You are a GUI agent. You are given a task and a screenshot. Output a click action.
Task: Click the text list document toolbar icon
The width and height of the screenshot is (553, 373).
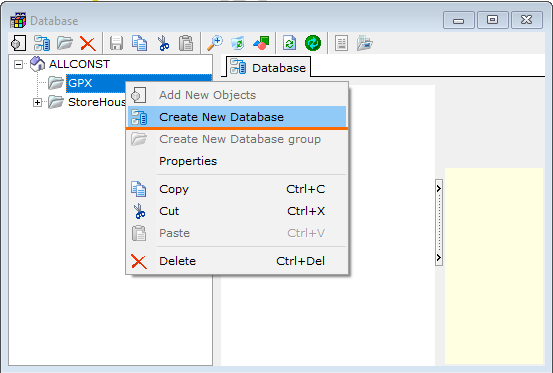341,43
